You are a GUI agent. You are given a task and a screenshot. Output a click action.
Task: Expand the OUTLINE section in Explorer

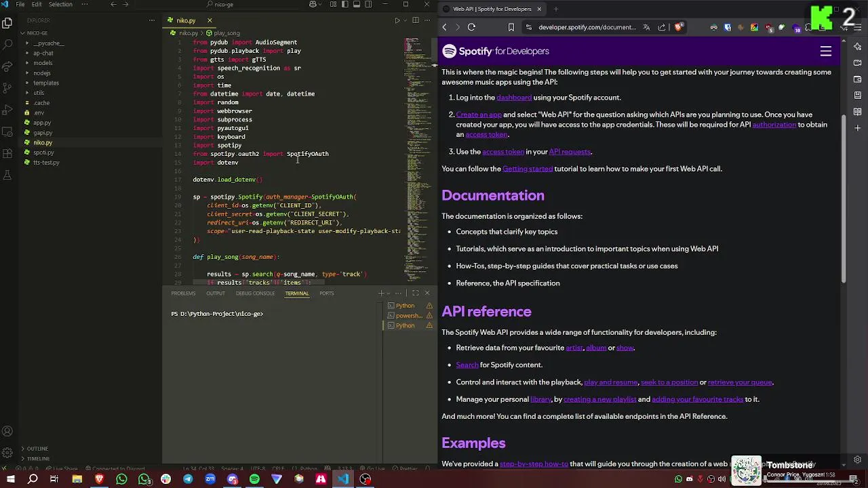tap(37, 449)
